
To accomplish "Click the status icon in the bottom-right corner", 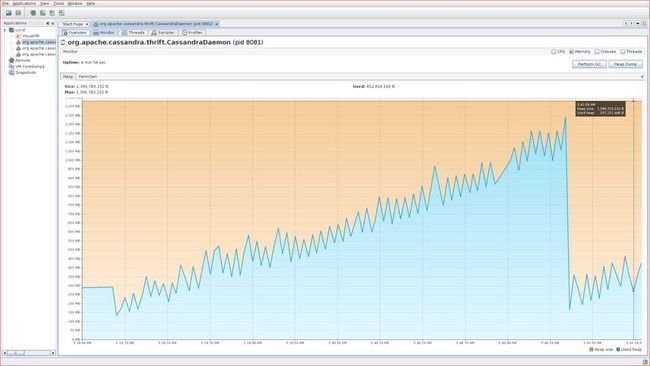I will click(645, 362).
